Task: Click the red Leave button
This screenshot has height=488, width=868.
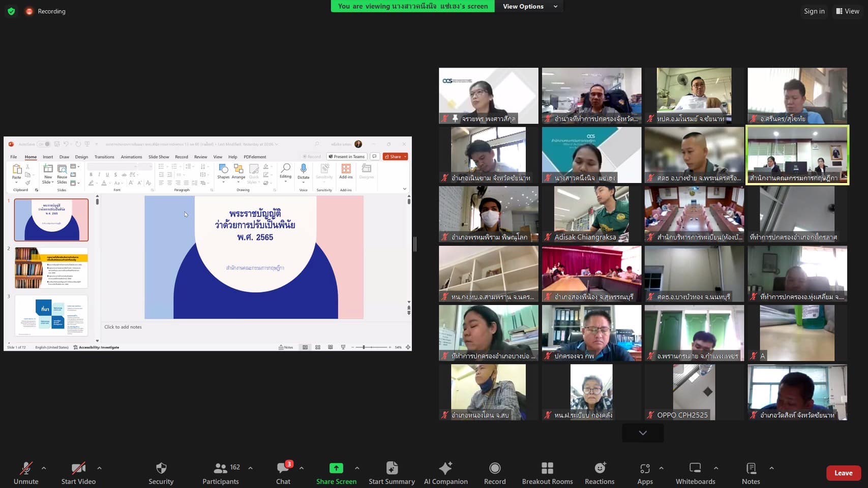Action: (x=843, y=473)
